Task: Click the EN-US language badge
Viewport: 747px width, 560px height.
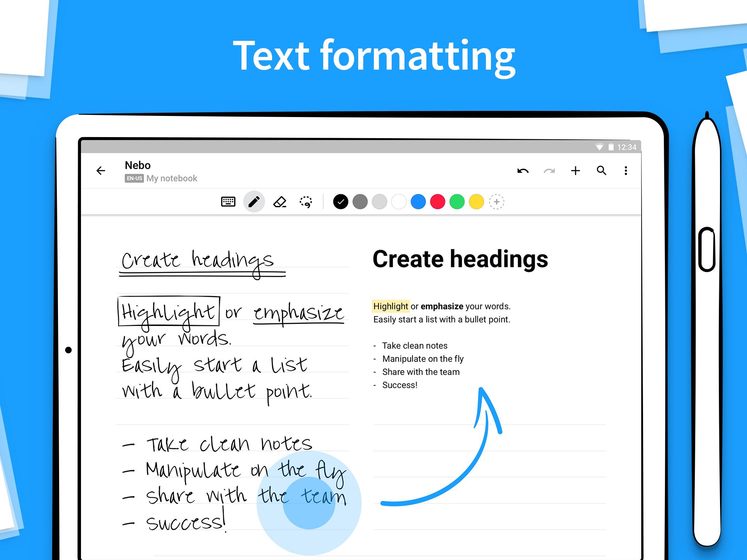Action: click(x=134, y=178)
